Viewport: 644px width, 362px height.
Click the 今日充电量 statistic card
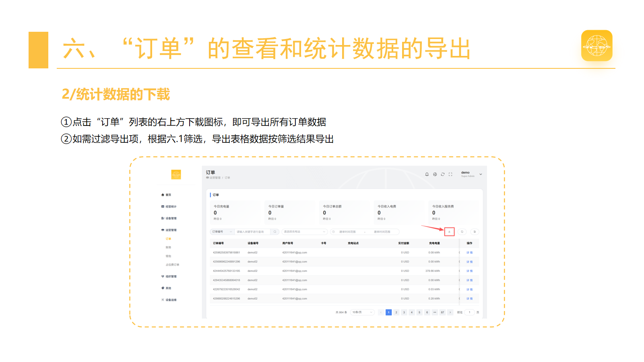236,212
